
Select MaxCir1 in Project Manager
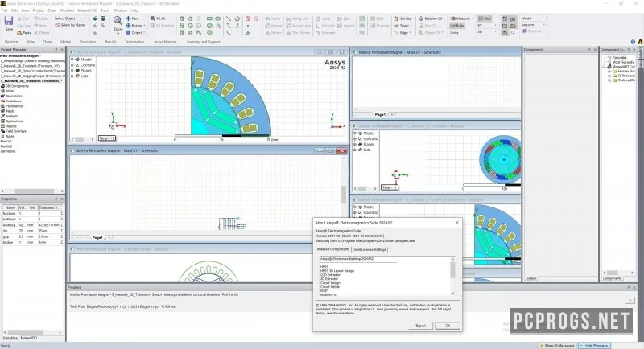click(x=6, y=141)
